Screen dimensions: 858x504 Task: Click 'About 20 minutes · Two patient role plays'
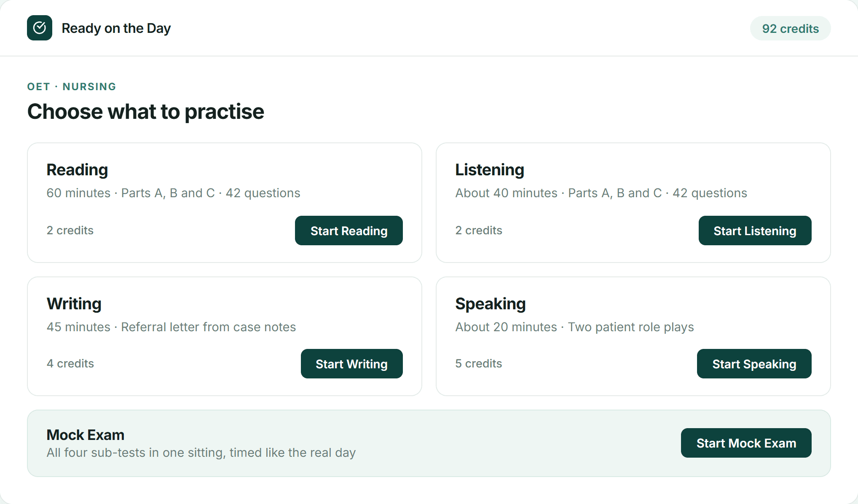click(x=574, y=327)
